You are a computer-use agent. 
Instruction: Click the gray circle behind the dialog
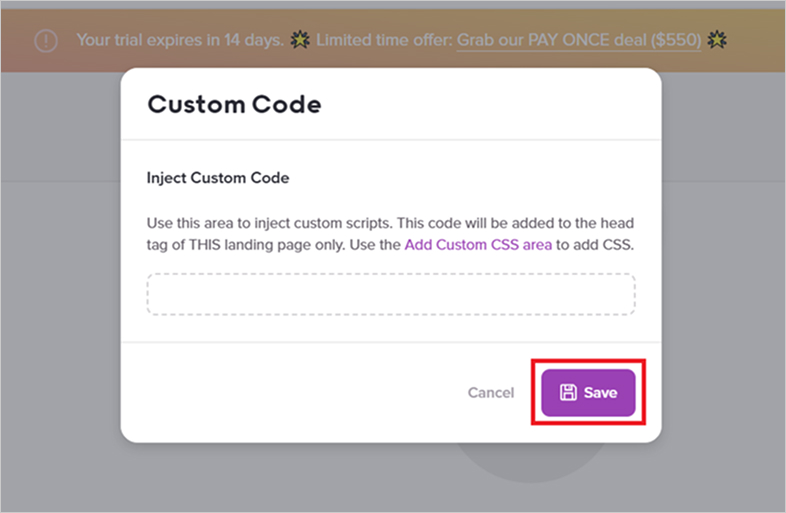530,462
